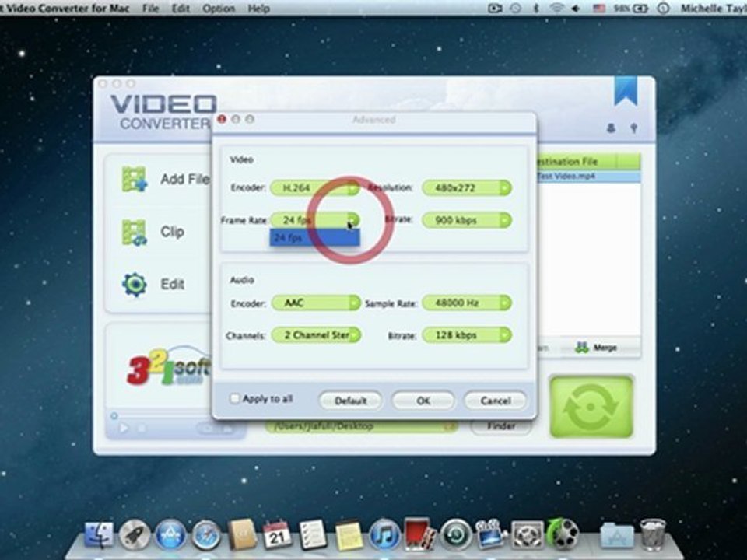Screen dimensions: 747x560
Task: Open System Preferences in dock
Action: click(527, 535)
